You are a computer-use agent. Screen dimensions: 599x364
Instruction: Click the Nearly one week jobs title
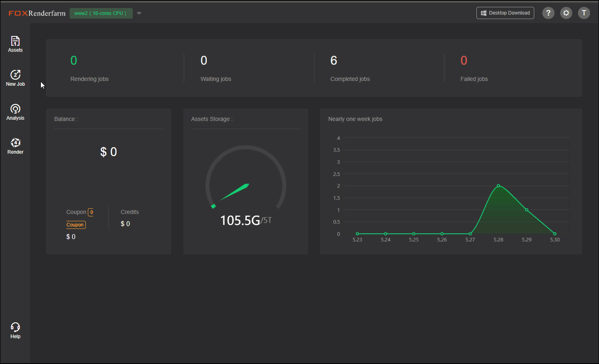pos(355,119)
